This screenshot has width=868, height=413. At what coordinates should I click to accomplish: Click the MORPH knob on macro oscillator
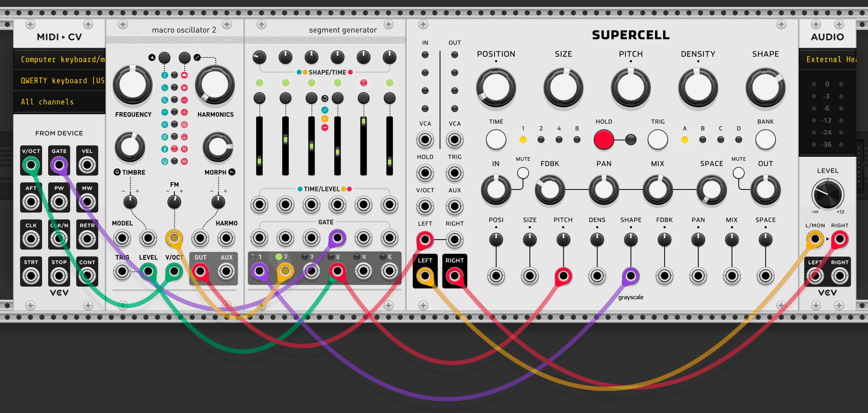pos(218,147)
